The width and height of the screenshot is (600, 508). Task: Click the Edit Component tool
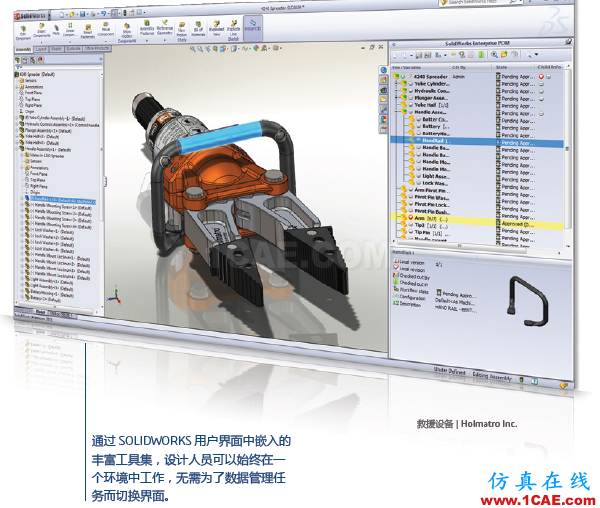click(23, 33)
